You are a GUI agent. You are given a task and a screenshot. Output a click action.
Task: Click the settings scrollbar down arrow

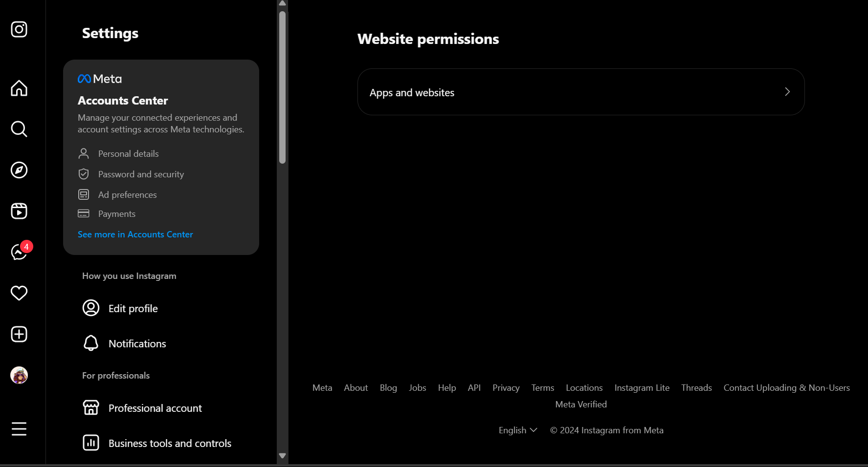[x=282, y=456]
